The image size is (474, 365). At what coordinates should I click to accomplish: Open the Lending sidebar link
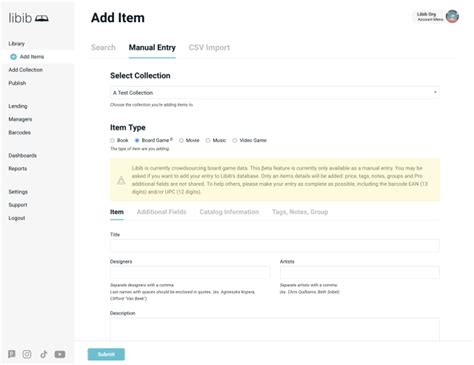point(18,106)
